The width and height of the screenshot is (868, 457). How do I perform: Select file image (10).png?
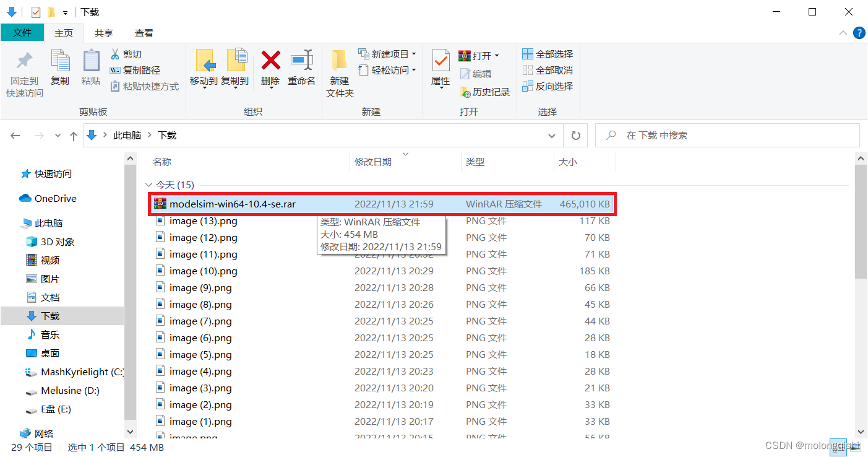click(x=203, y=271)
